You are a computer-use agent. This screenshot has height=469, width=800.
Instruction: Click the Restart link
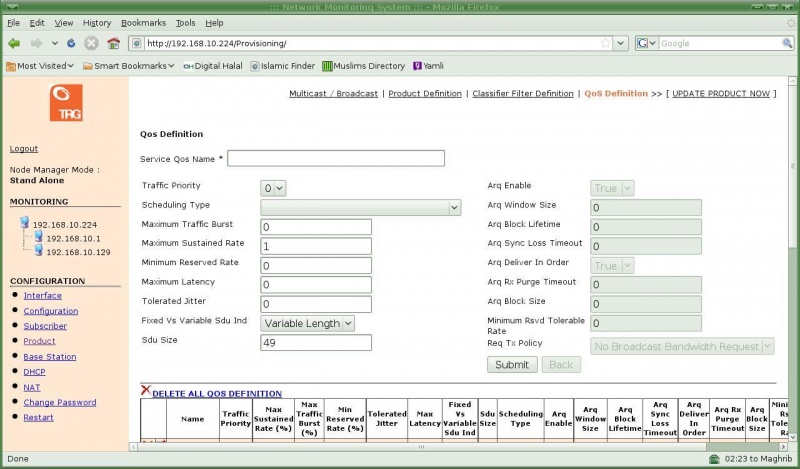click(x=38, y=417)
